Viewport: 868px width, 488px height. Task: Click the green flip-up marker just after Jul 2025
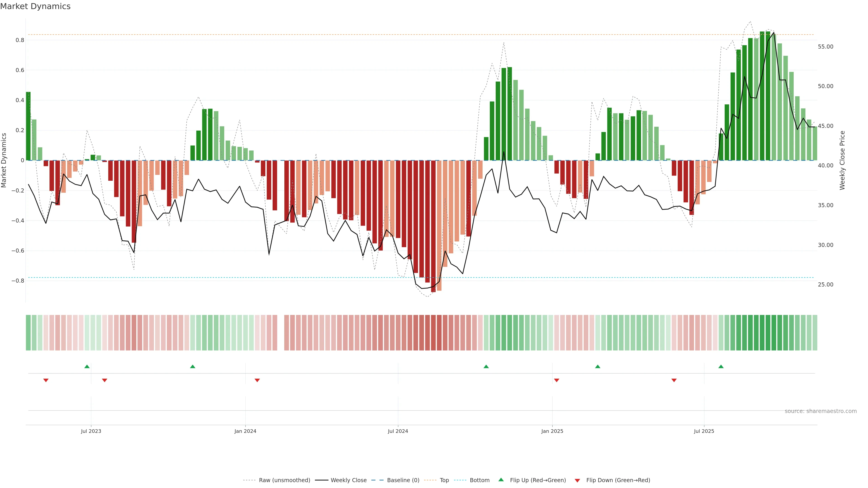(x=721, y=366)
